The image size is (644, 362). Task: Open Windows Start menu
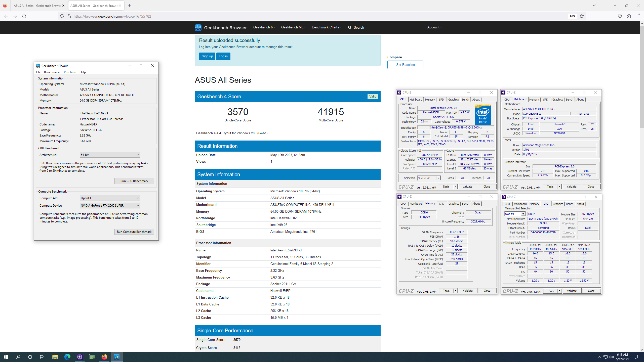(x=6, y=357)
